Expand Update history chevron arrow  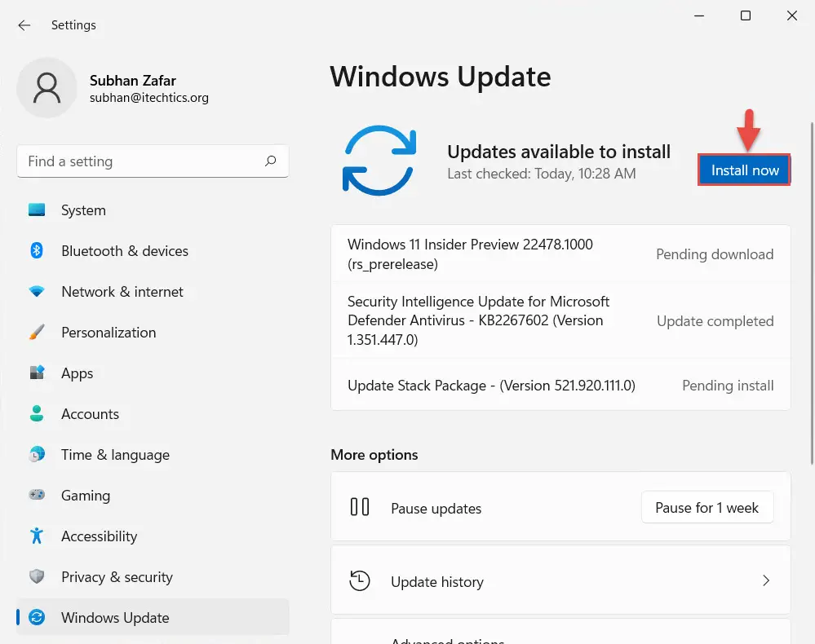765,580
